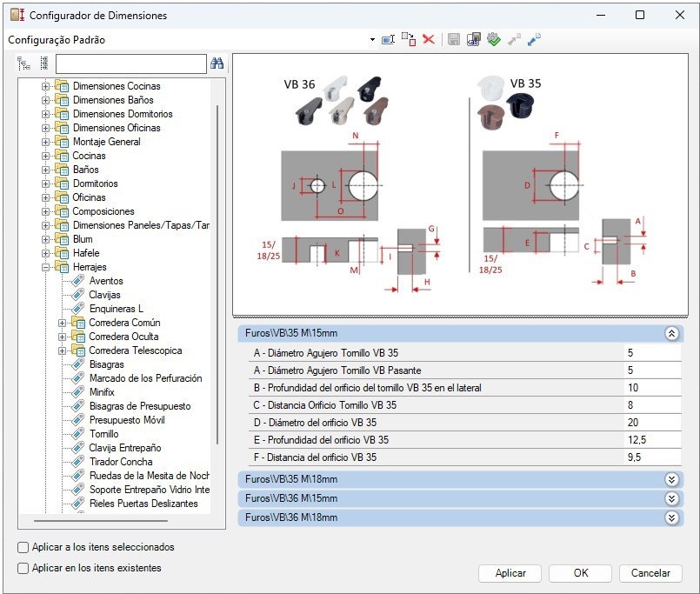The height and width of the screenshot is (594, 700).
Task: Click the gear with green check icon
Action: tap(494, 40)
